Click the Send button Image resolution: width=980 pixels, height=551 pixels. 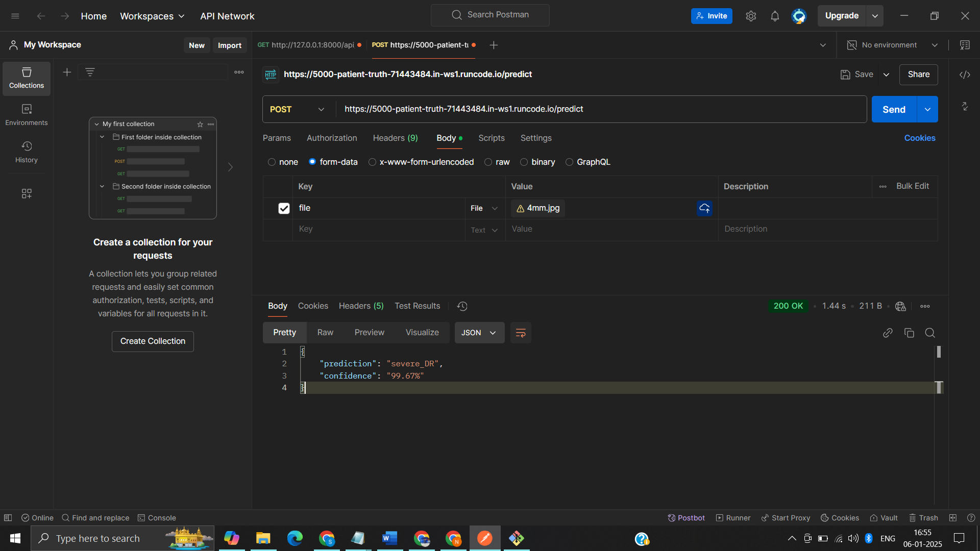pos(894,109)
